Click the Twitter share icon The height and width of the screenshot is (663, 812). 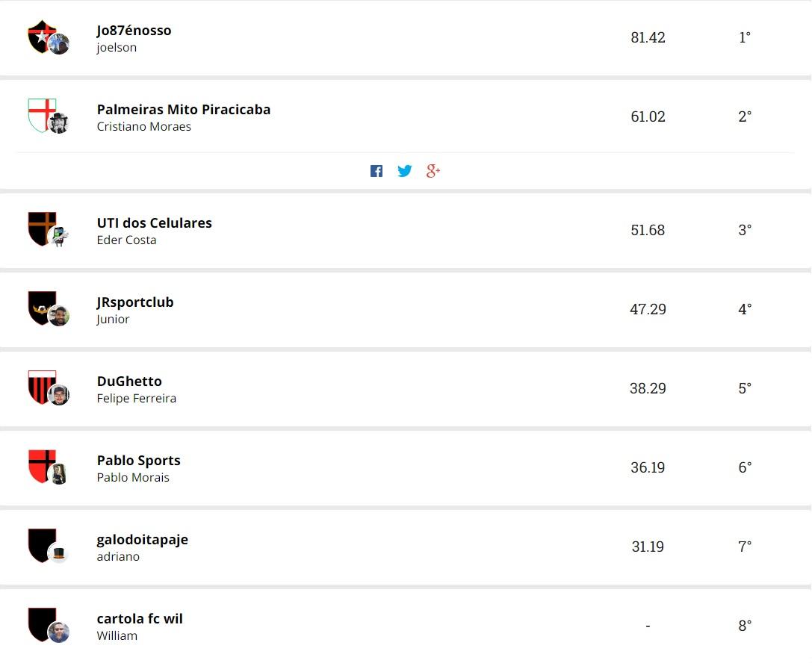pyautogui.click(x=404, y=171)
